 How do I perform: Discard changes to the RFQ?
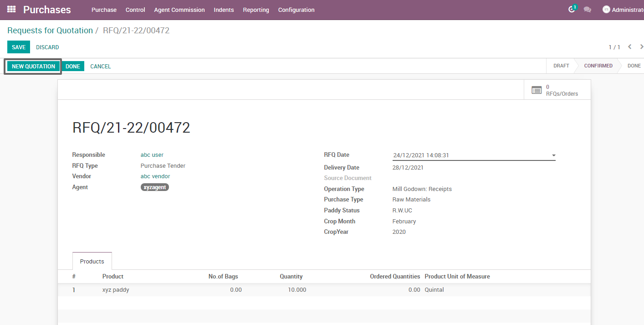click(47, 47)
